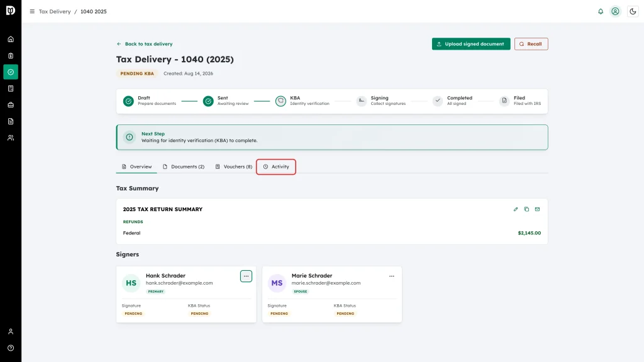Click the PRIMARY badge on Hank's card
This screenshot has width=644, height=362.
tap(156, 292)
